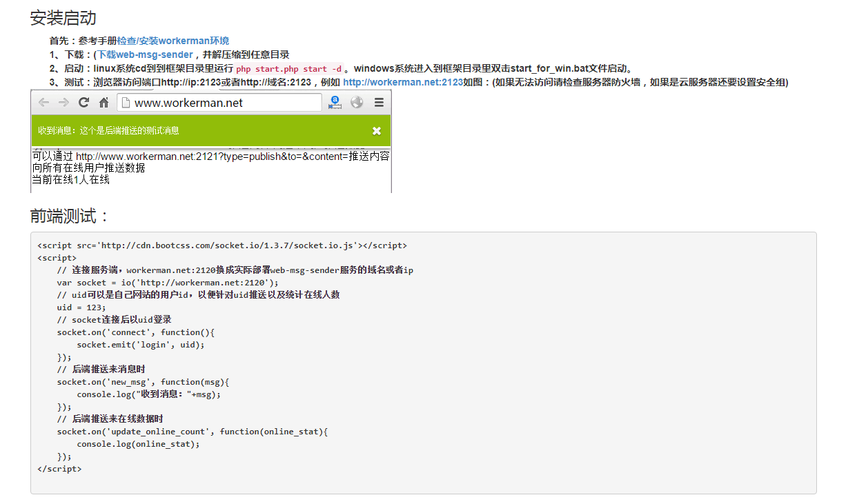Open the 检查/安装workerman环境 link
Image resolution: width=848 pixels, height=504 pixels.
pyautogui.click(x=172, y=41)
